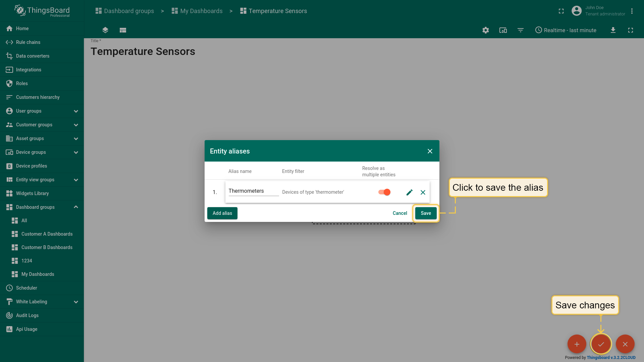Save the entity aliases dialog
The height and width of the screenshot is (362, 644).
(x=426, y=213)
